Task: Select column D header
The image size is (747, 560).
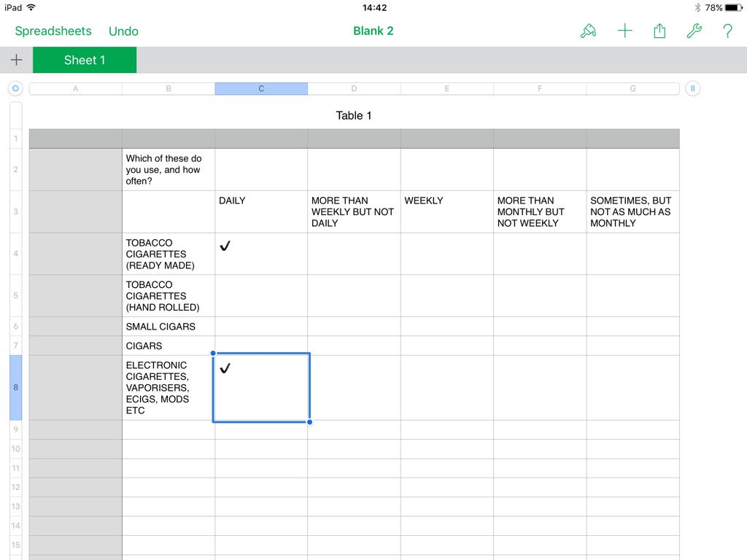Action: [x=354, y=88]
